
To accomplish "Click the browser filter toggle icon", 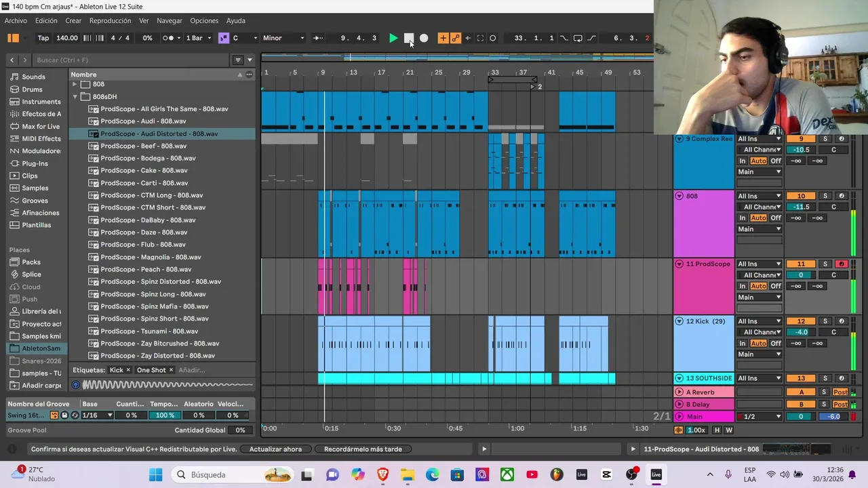I will [x=238, y=60].
